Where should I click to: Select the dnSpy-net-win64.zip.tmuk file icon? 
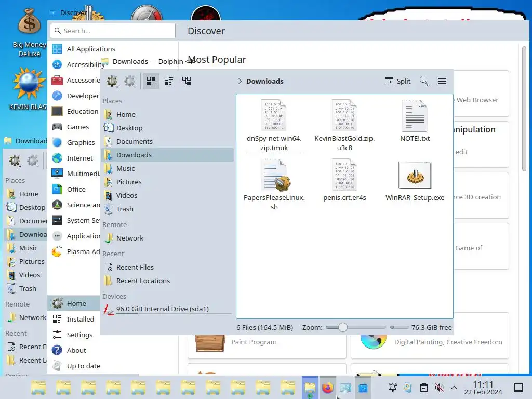(x=274, y=115)
